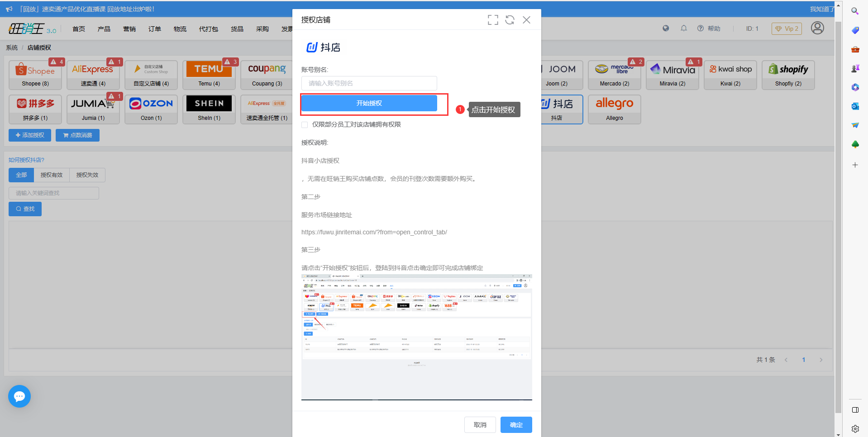Image resolution: width=868 pixels, height=437 pixels.
Task: Click the 点数消费 button
Action: [77, 135]
